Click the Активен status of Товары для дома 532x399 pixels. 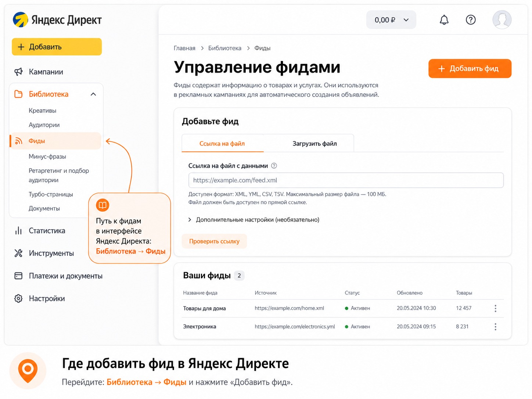(357, 308)
